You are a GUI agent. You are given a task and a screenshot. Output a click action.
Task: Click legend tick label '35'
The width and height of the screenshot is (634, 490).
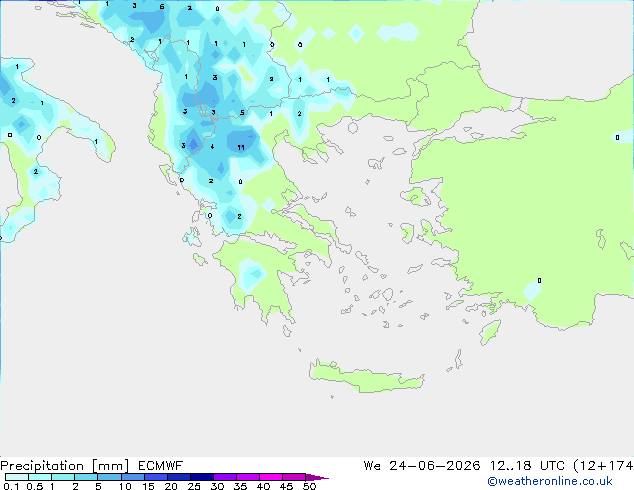coord(240,486)
